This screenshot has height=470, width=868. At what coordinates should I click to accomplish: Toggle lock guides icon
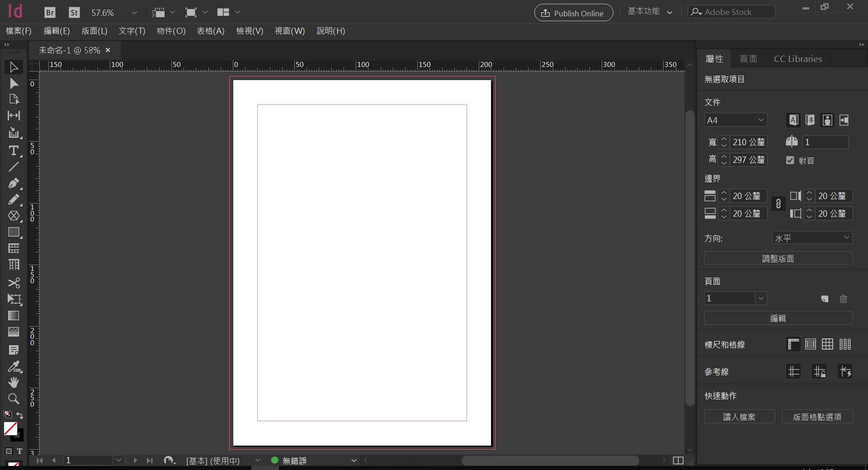click(819, 371)
